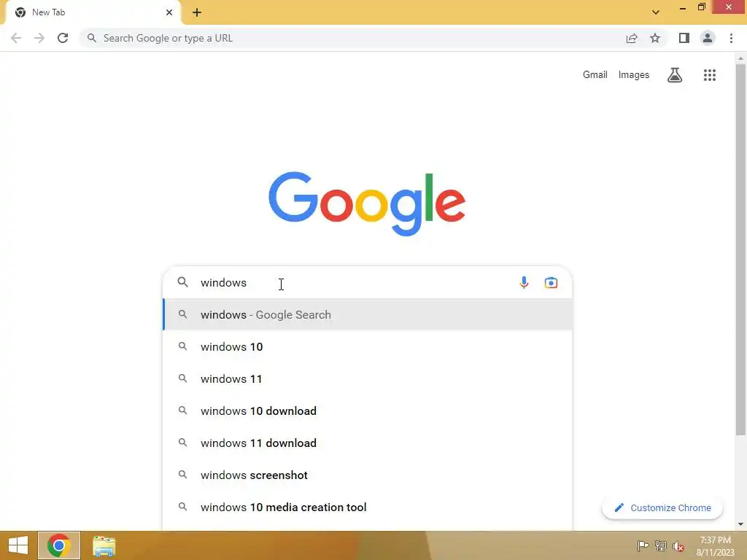Open a new tab with plus button
Screen dimensions: 747x560
point(197,12)
